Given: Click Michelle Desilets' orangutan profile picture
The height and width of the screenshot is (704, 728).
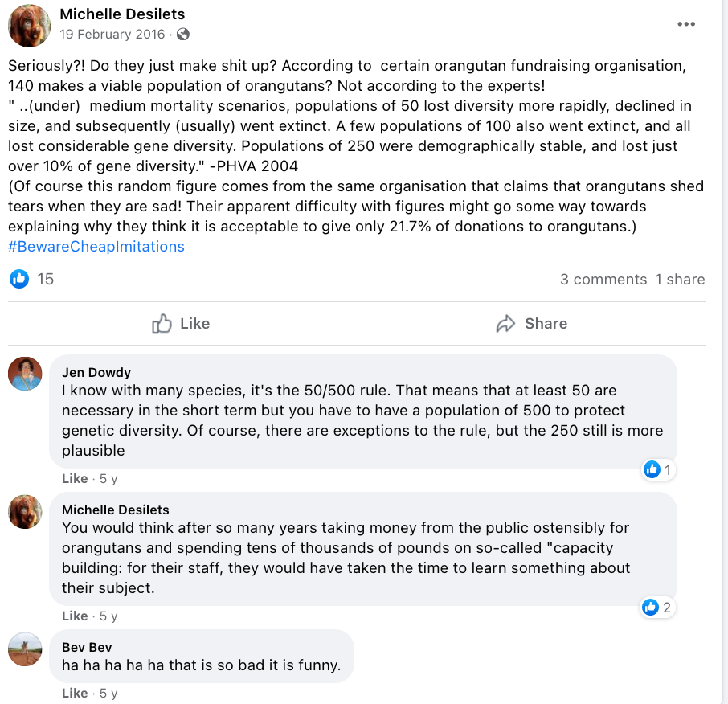Looking at the screenshot, I should click(x=25, y=25).
